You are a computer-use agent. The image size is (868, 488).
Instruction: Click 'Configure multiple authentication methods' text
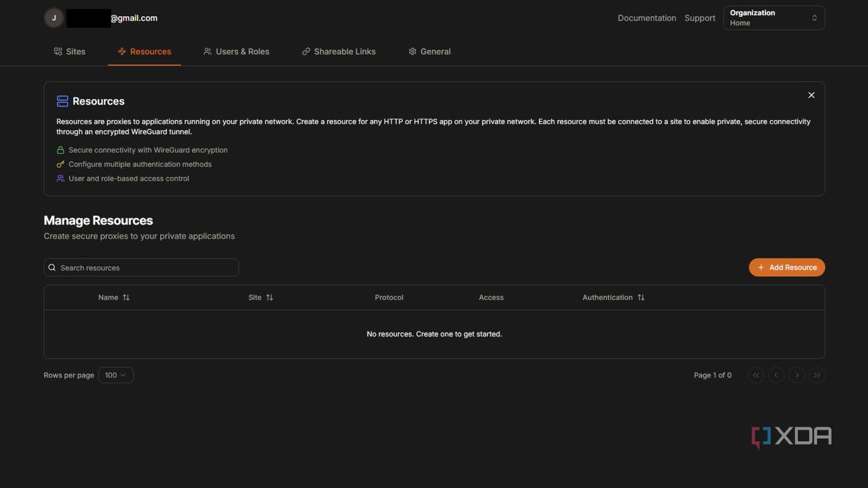coord(140,164)
